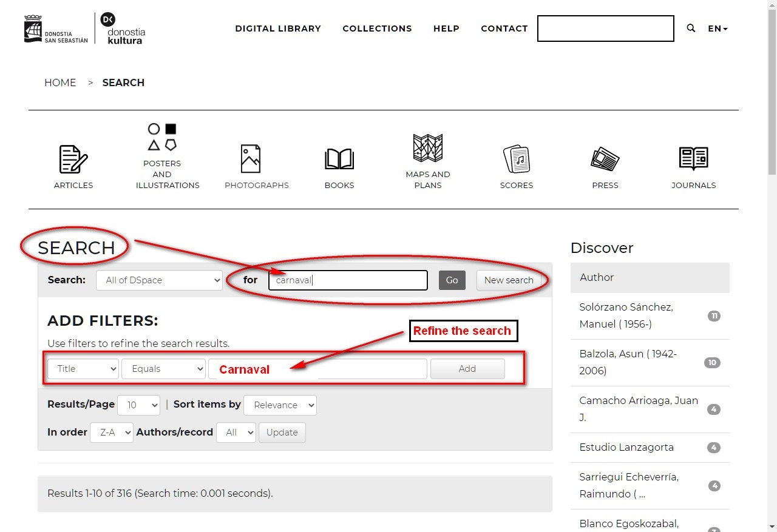Open Posters and Illustrations category icon
The height and width of the screenshot is (532, 777).
pyautogui.click(x=162, y=137)
